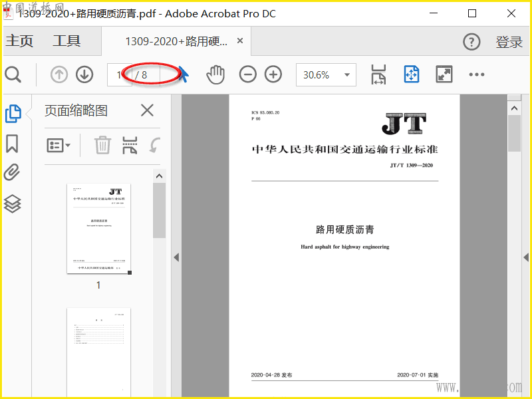The height and width of the screenshot is (399, 532).
Task: Go to previous page arrow
Action: 59,74
